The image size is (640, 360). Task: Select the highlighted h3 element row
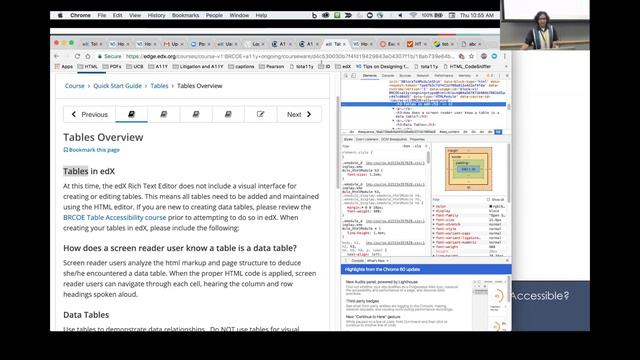pos(423,104)
